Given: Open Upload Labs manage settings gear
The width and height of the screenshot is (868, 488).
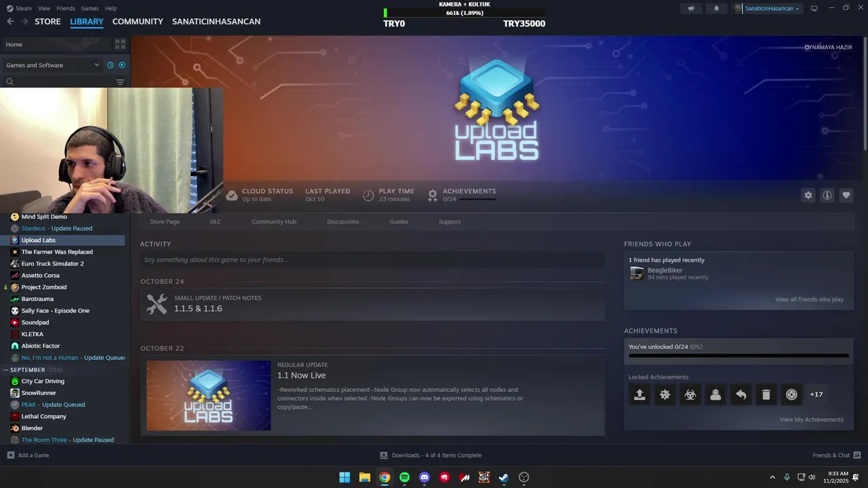Looking at the screenshot, I should [x=808, y=195].
